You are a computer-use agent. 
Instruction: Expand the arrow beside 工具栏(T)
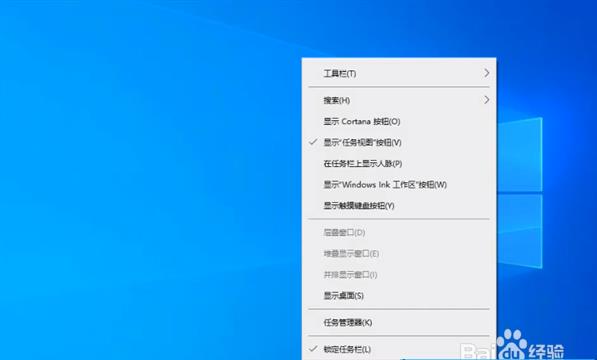click(x=486, y=73)
